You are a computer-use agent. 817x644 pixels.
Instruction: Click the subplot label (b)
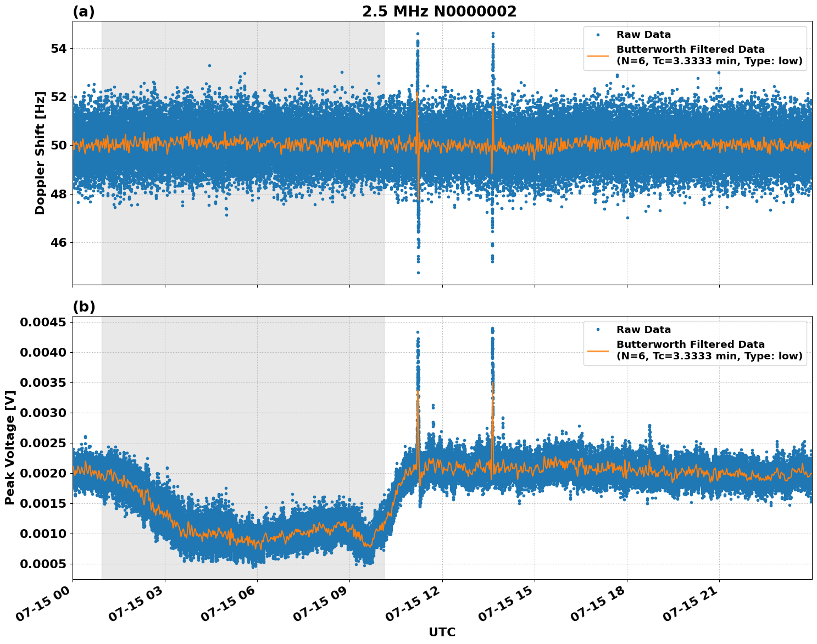click(84, 306)
